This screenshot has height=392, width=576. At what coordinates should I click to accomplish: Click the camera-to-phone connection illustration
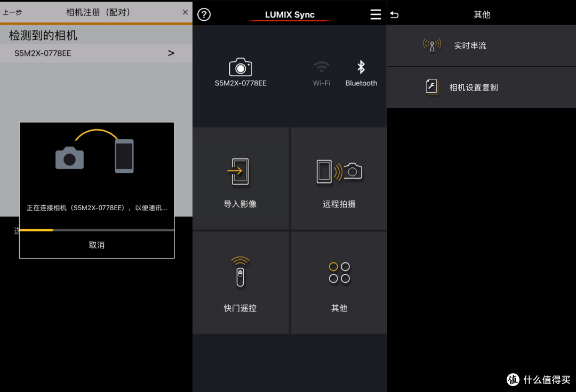tap(95, 151)
